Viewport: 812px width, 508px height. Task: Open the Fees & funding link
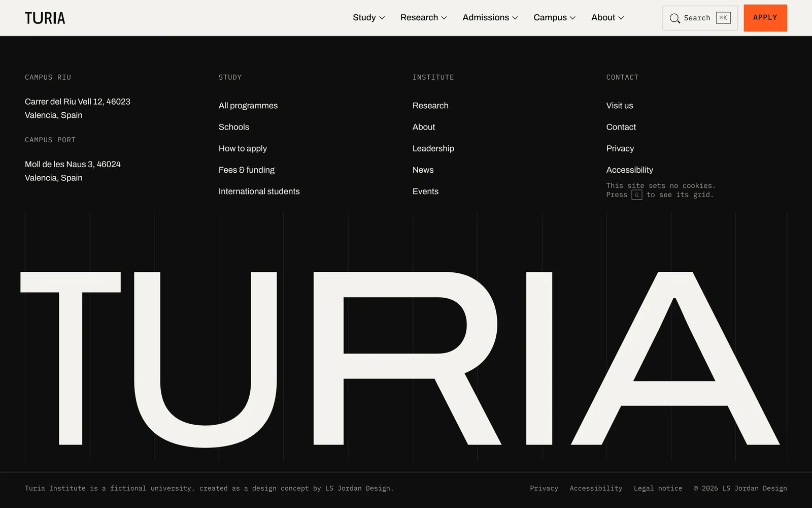[x=247, y=170]
